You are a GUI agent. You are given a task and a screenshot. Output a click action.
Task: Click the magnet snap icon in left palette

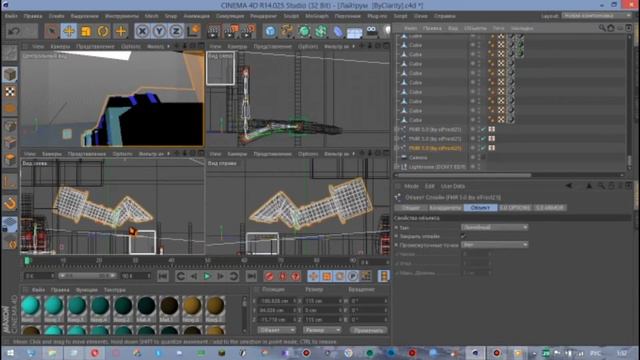coord(10,202)
